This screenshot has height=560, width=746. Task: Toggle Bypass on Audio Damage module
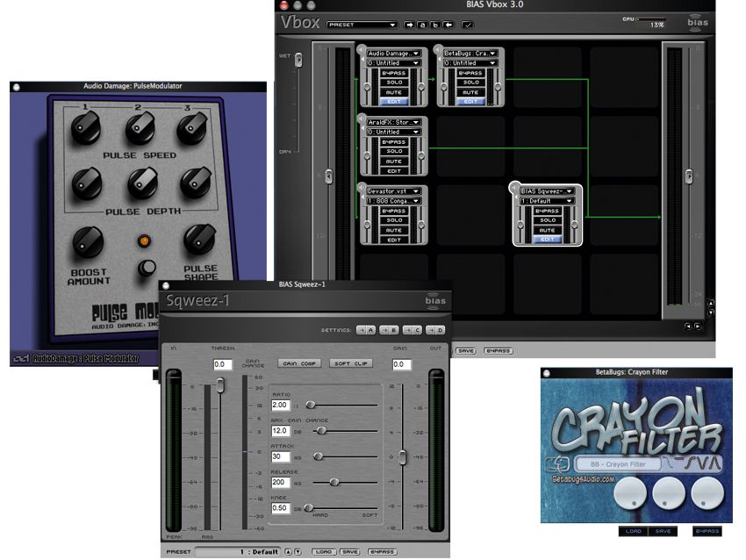(x=394, y=73)
